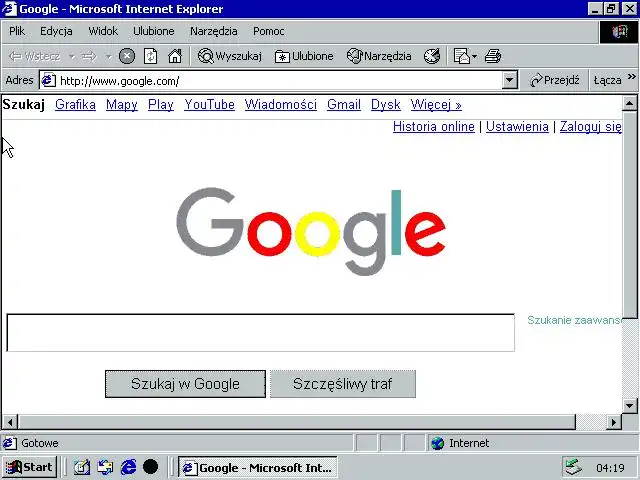Select the Google taskbar window button

pyautogui.click(x=258, y=467)
